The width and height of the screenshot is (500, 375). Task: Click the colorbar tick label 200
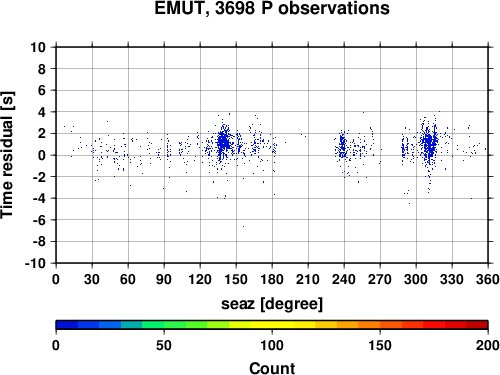487,345
